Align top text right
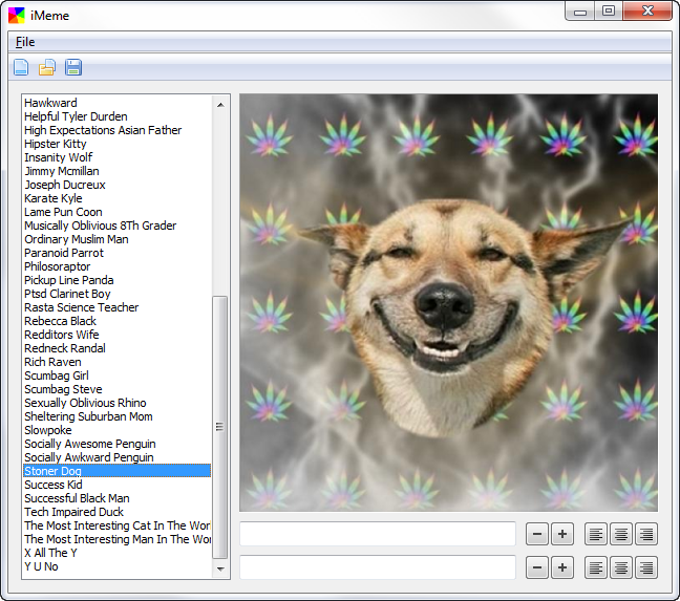This screenshot has height=601, width=680. (x=646, y=534)
